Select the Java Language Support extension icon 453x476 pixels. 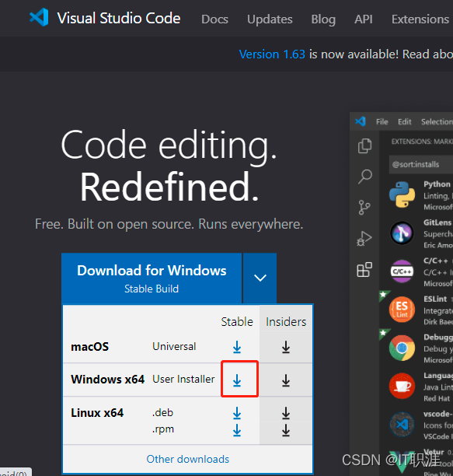point(402,386)
